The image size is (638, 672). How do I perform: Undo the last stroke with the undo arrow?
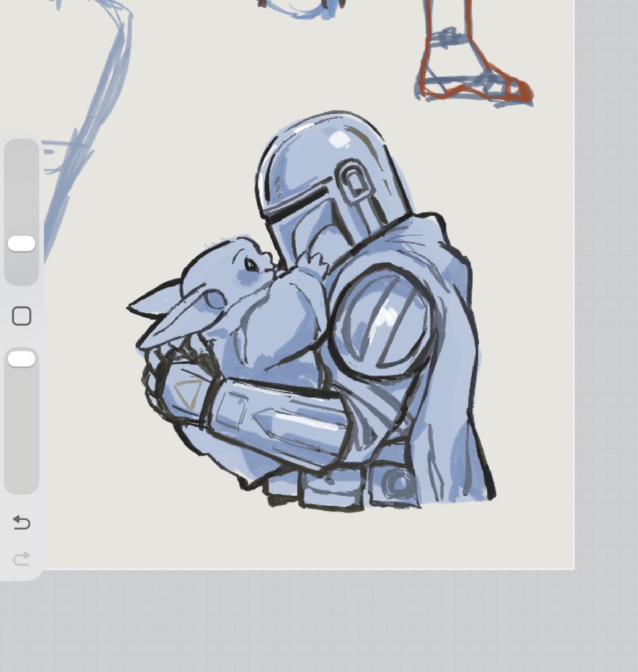(x=21, y=522)
